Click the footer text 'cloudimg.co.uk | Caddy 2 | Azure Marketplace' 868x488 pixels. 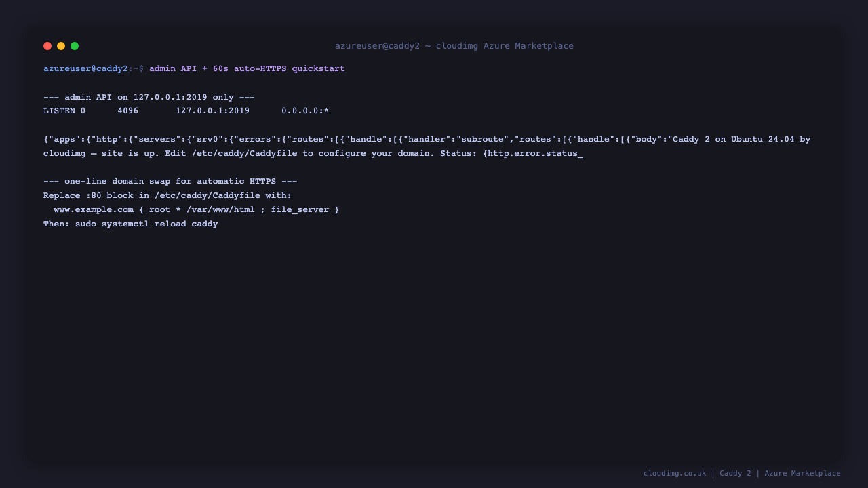click(742, 474)
